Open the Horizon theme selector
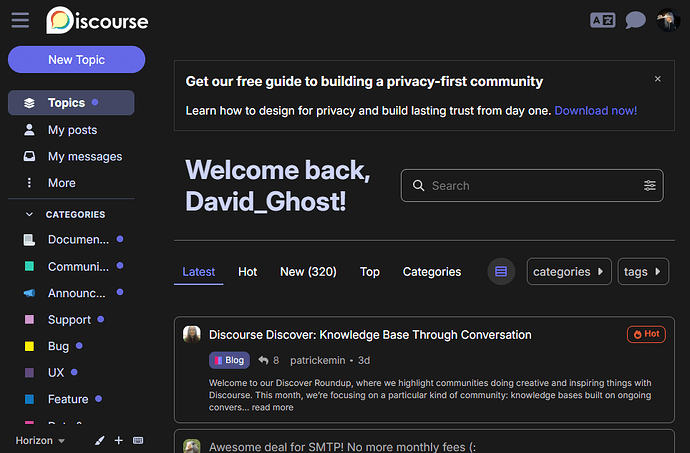 click(x=40, y=440)
